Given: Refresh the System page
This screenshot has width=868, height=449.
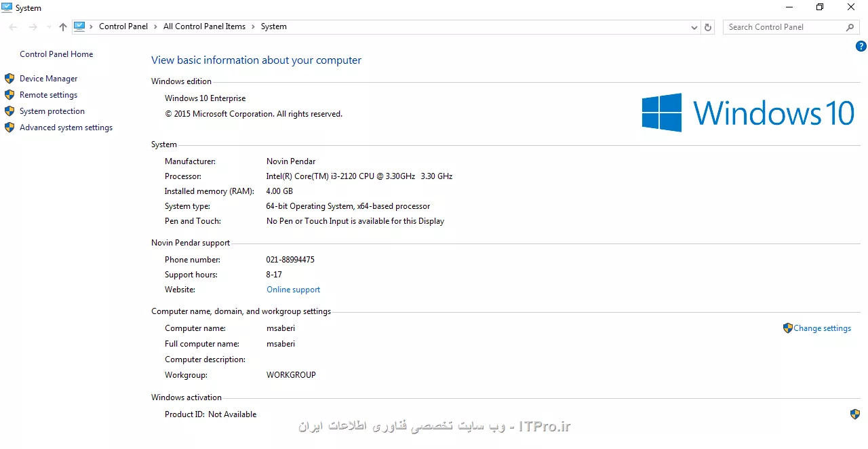Looking at the screenshot, I should click(x=708, y=27).
